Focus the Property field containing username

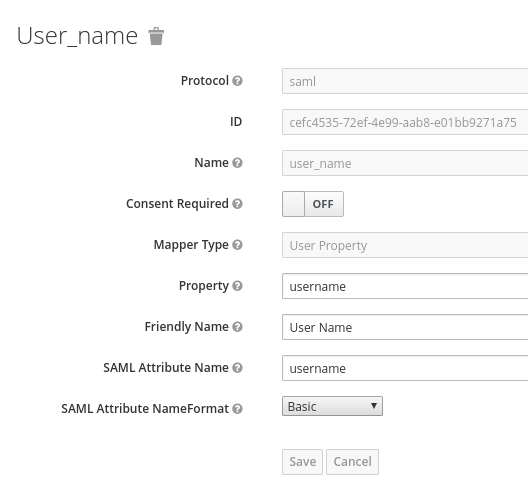pos(405,286)
